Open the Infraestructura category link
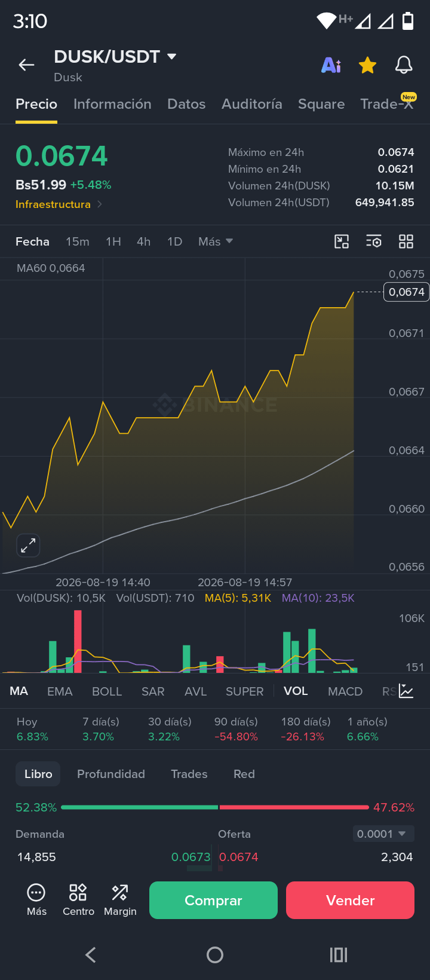 (59, 204)
